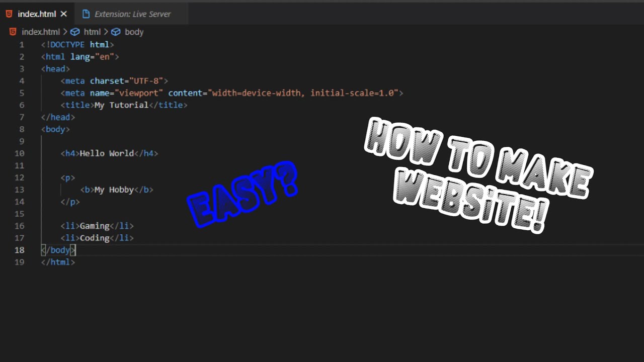Open the Extension: Live Server tab
644x362 pixels.
coord(133,14)
